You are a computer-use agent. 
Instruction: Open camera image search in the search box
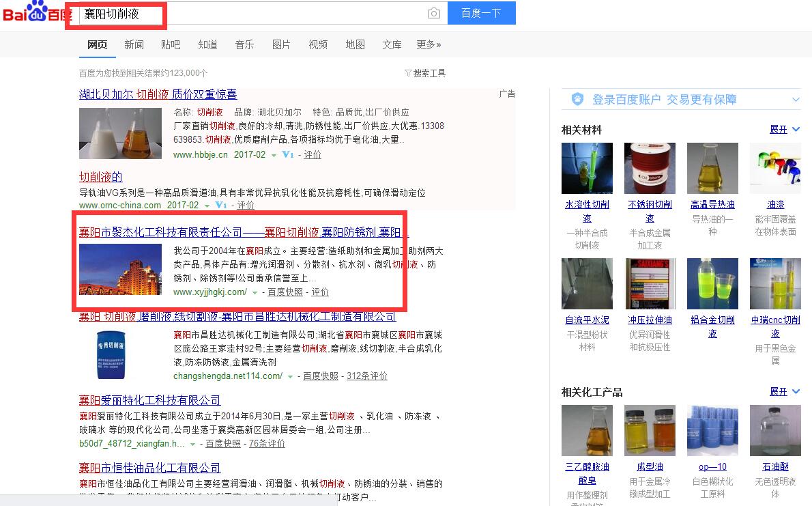click(x=434, y=13)
